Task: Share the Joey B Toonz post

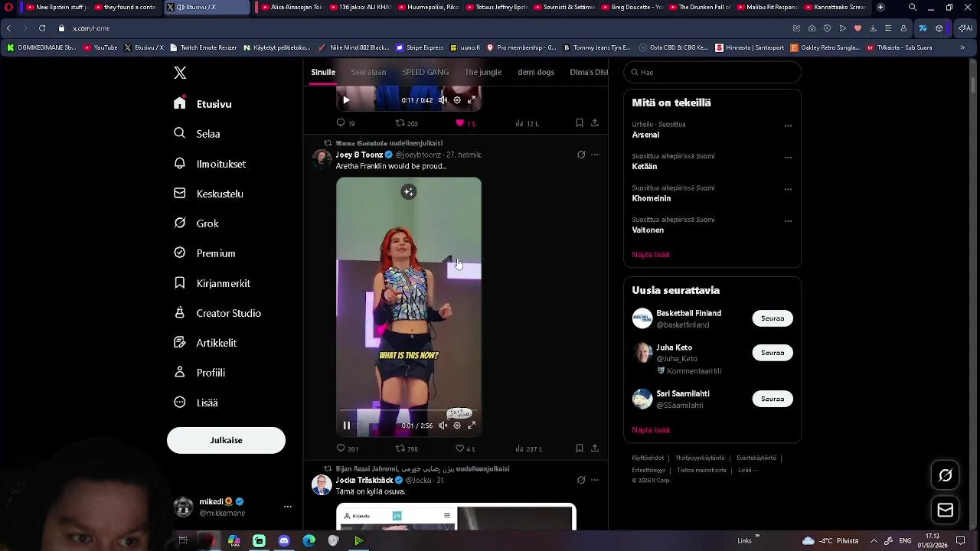Action: point(594,448)
